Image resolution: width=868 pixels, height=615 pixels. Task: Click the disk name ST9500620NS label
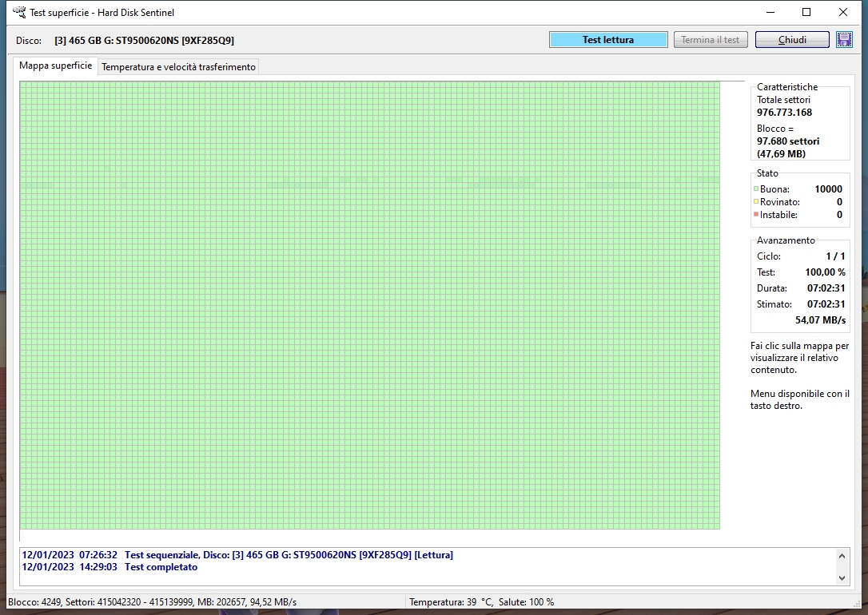pyautogui.click(x=144, y=41)
